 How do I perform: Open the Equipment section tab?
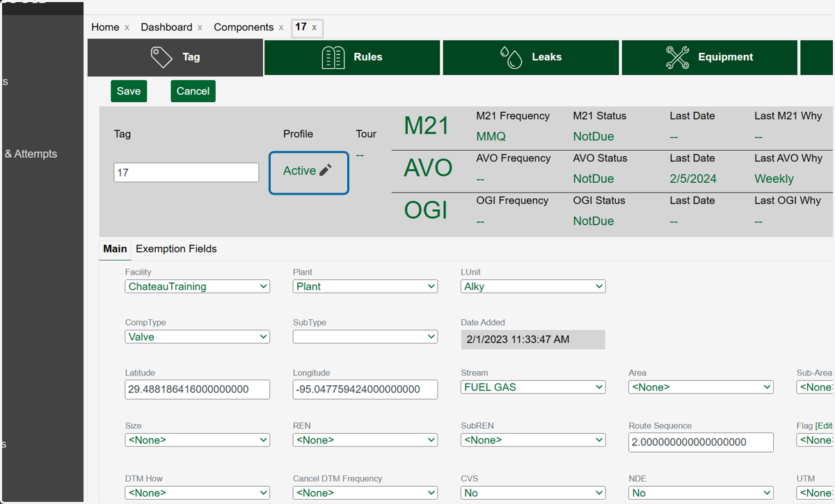[710, 57]
